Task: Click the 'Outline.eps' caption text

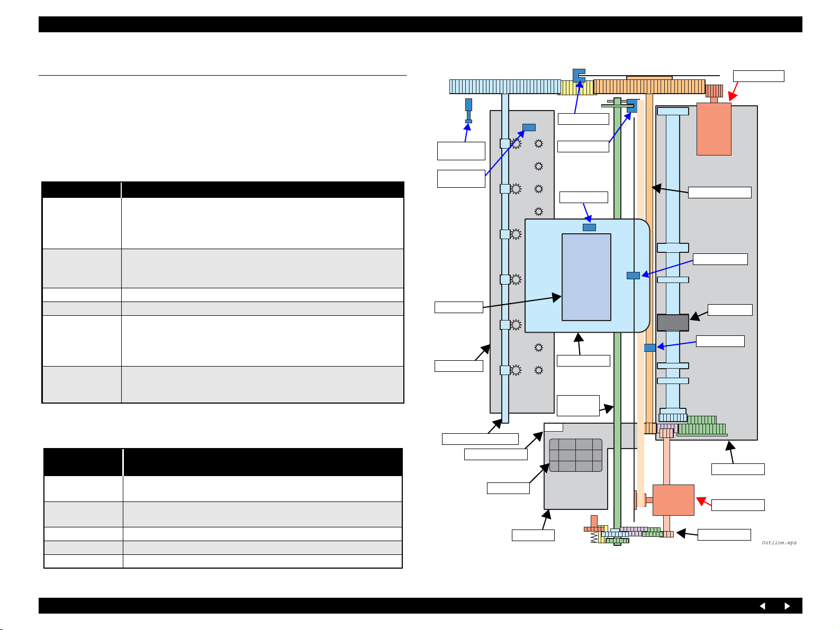Action: (x=779, y=543)
